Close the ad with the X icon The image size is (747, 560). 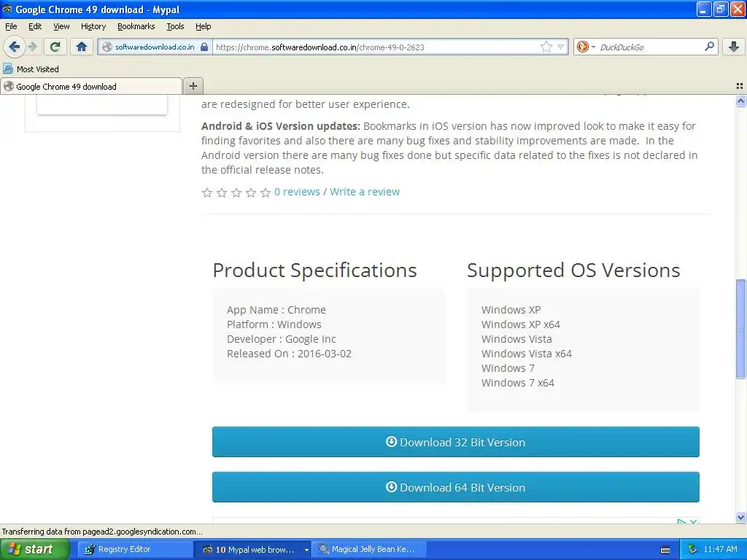click(x=693, y=522)
